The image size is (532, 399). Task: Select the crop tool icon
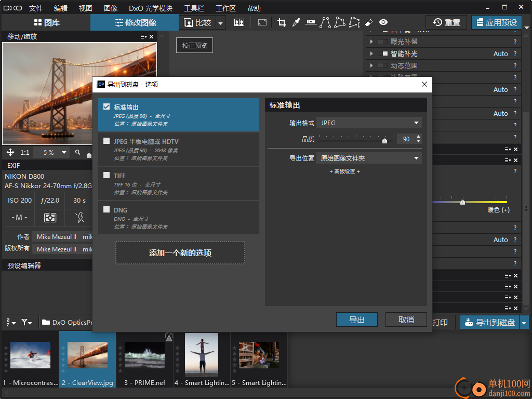pyautogui.click(x=282, y=23)
